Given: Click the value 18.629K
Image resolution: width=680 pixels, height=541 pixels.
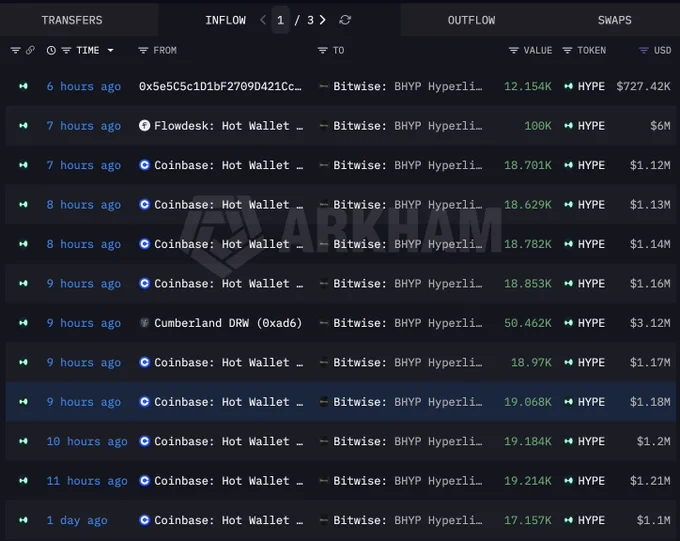Looking at the screenshot, I should pyautogui.click(x=528, y=205).
